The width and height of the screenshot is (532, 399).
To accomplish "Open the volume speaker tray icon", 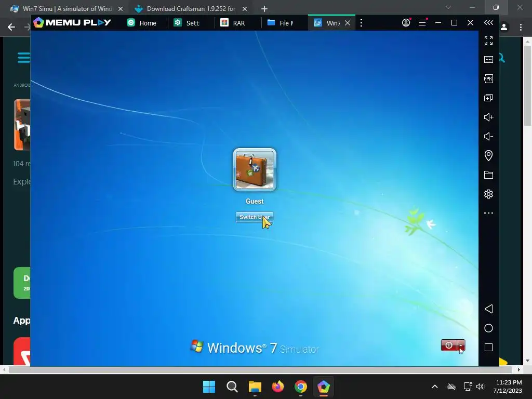I will 480,387.
